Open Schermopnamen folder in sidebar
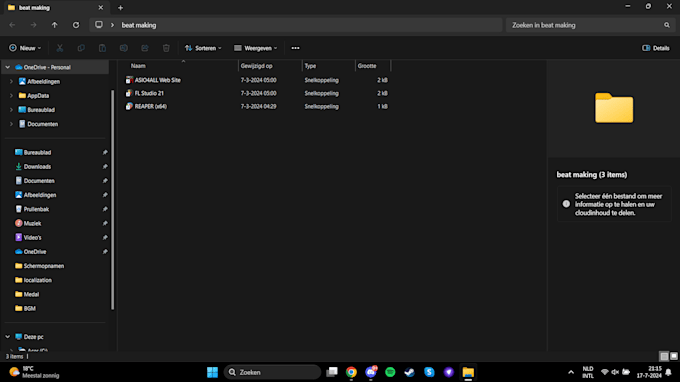 (44, 266)
